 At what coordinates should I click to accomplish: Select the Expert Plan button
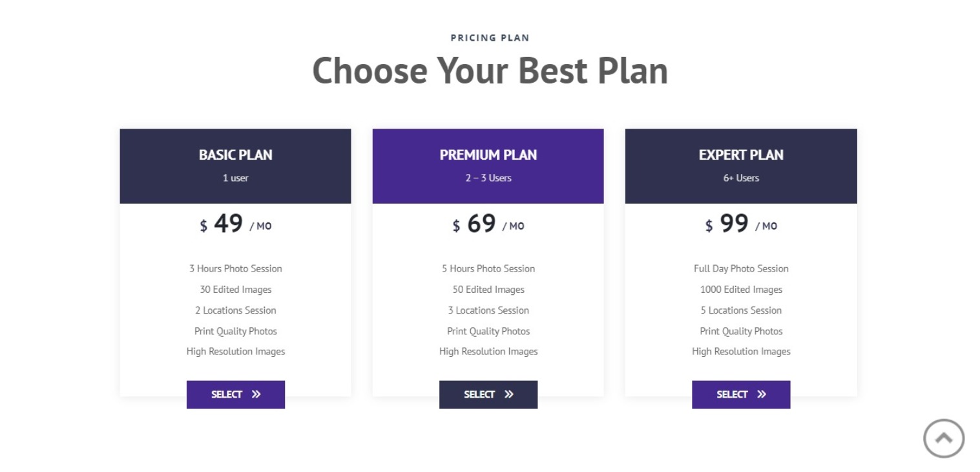coord(741,394)
